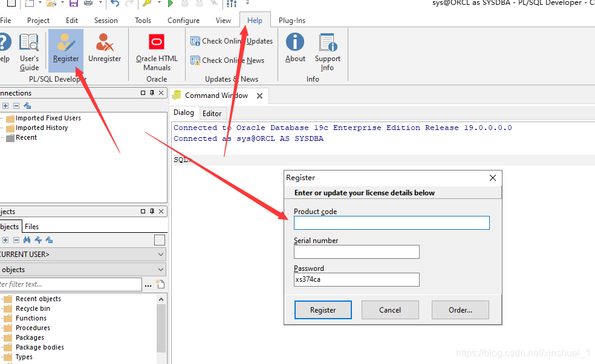Click the Redo icon

[129, 3]
